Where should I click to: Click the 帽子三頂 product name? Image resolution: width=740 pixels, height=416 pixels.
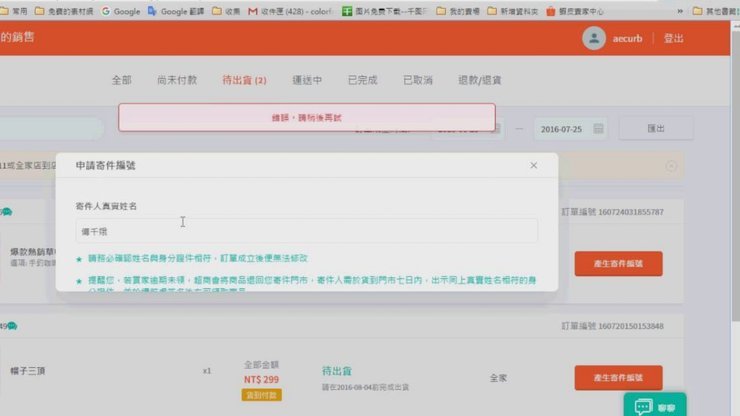28,371
